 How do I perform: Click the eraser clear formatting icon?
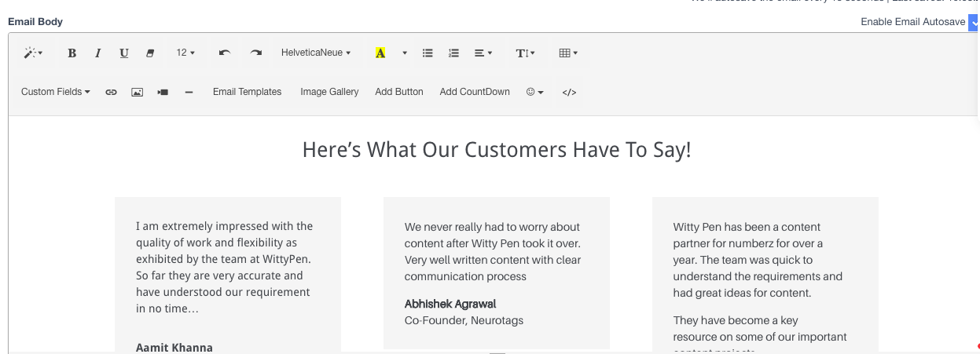pyautogui.click(x=150, y=53)
